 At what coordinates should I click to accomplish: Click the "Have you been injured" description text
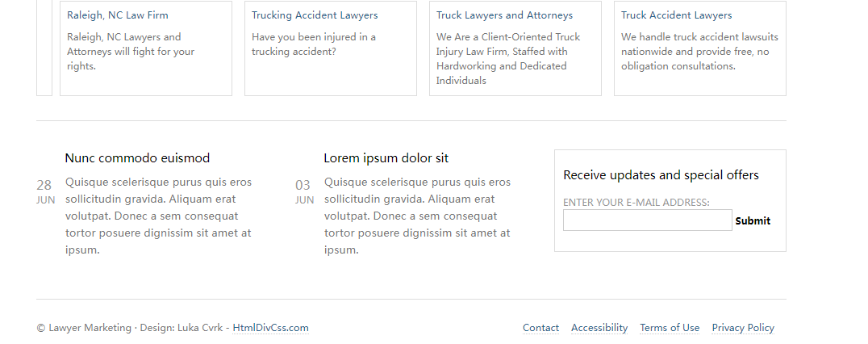pyautogui.click(x=313, y=44)
